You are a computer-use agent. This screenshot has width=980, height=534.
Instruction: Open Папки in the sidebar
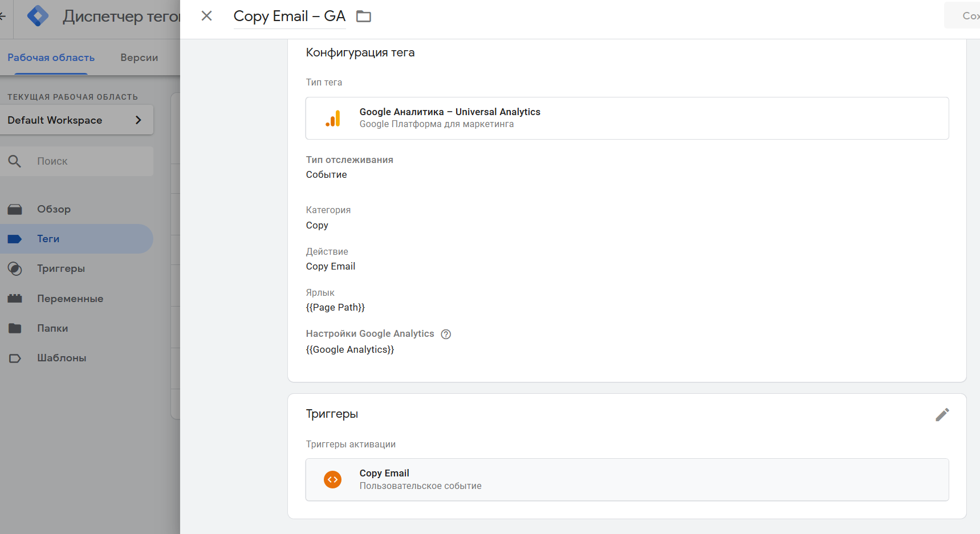[76, 328]
